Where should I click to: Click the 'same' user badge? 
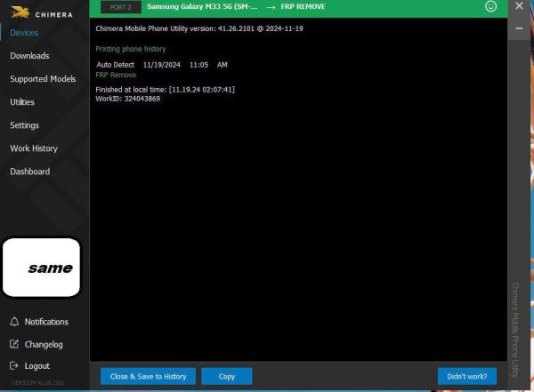tap(41, 268)
